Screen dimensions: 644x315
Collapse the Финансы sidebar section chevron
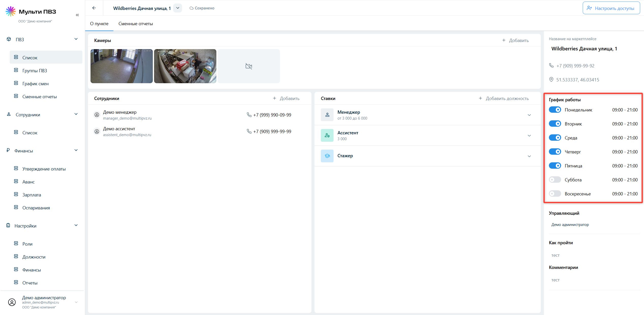pos(76,150)
